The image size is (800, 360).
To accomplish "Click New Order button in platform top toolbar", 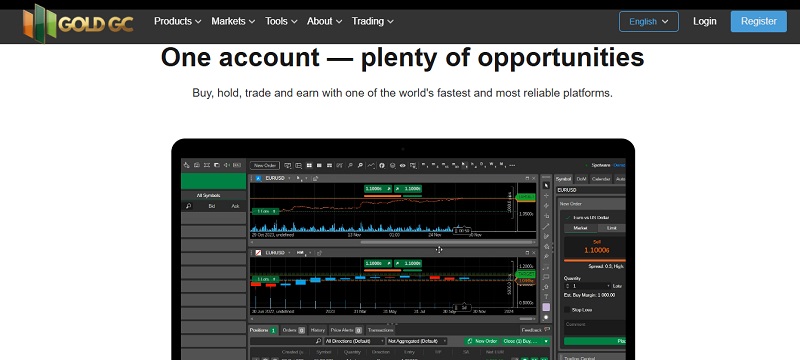I will [x=265, y=165].
